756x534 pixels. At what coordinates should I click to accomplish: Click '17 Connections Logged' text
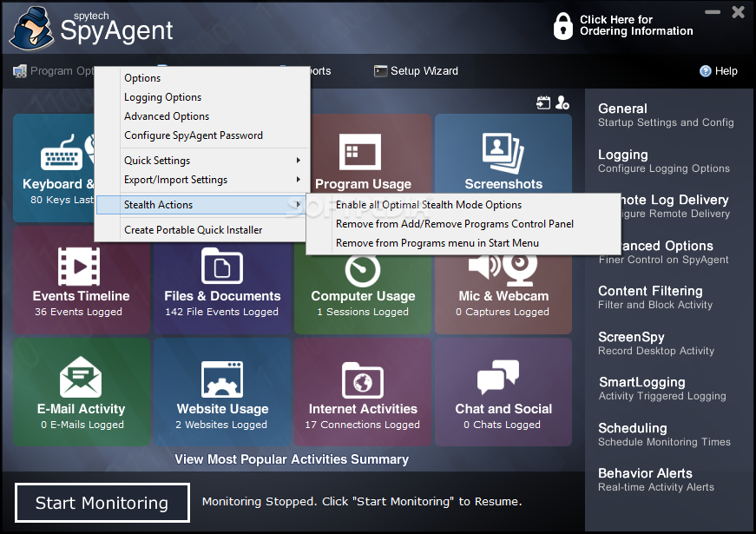coord(363,425)
